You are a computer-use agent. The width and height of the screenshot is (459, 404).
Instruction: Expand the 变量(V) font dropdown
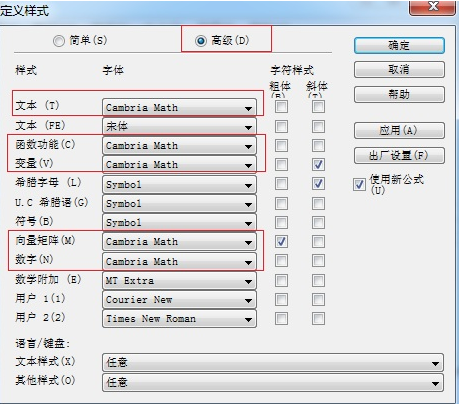click(179, 165)
